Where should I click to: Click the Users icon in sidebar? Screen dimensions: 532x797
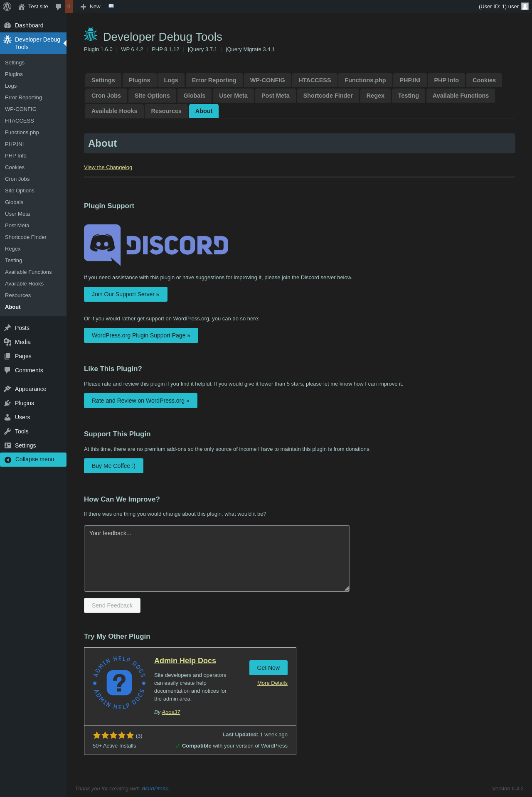click(7, 417)
